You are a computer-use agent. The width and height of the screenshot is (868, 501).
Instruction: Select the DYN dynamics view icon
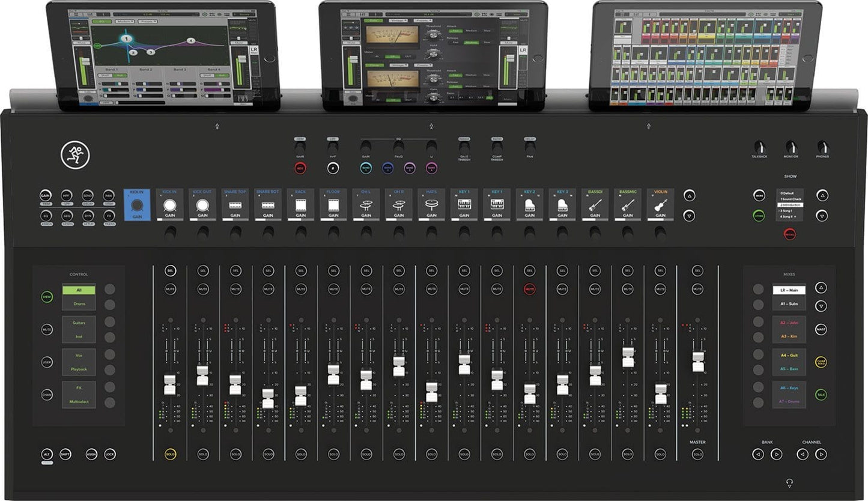point(89,216)
